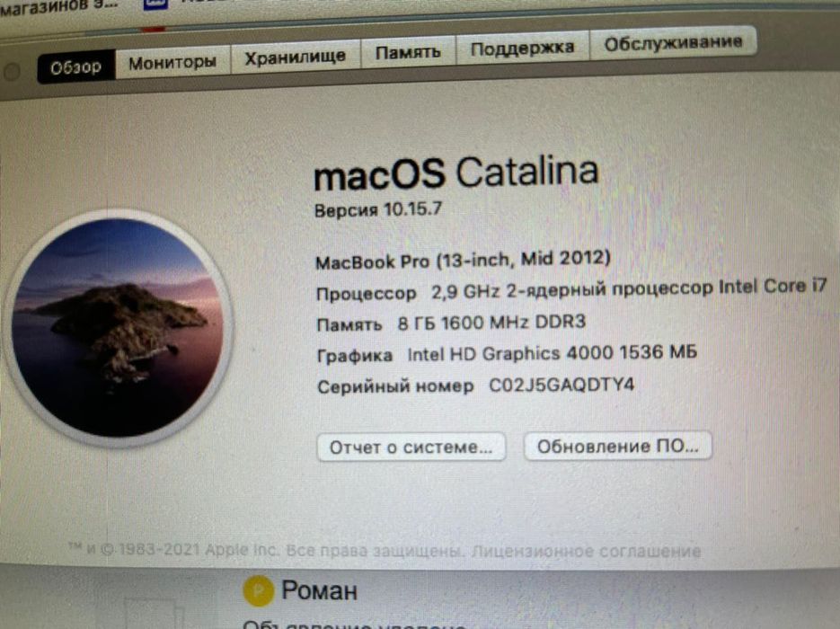The height and width of the screenshot is (629, 840).
Task: Select the Обзор tab
Action: (x=76, y=66)
